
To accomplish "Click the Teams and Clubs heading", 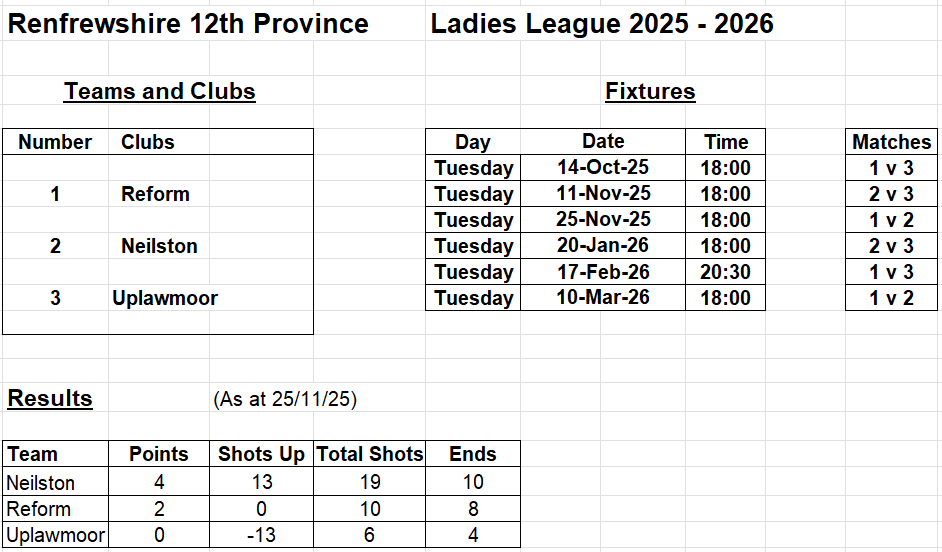I will pyautogui.click(x=160, y=92).
